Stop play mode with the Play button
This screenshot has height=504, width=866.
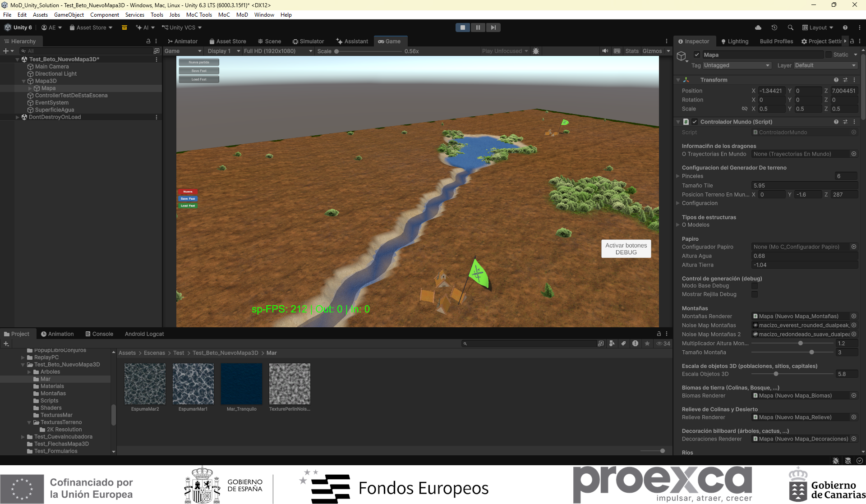tap(463, 27)
